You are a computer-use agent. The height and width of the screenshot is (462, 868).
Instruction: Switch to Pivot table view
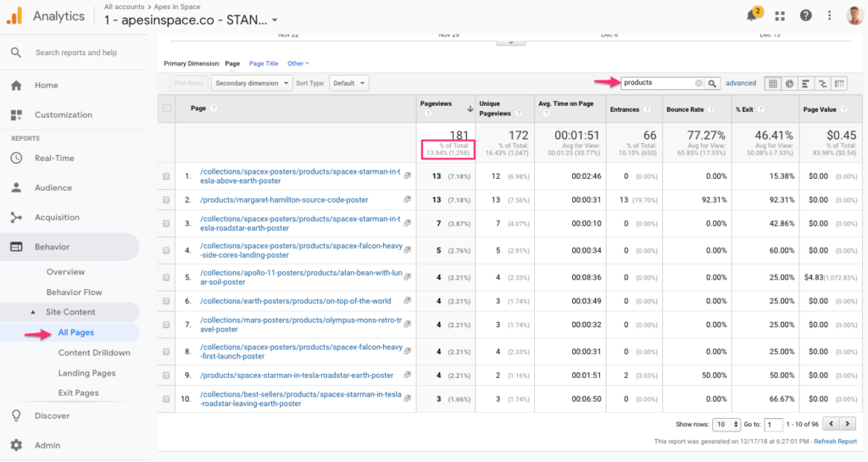[839, 84]
